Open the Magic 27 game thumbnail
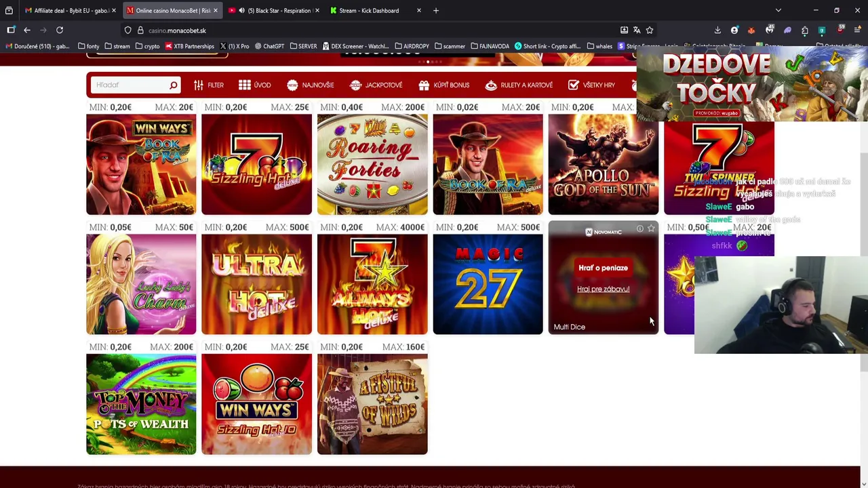Screen dimensions: 868x488 (x=488, y=284)
